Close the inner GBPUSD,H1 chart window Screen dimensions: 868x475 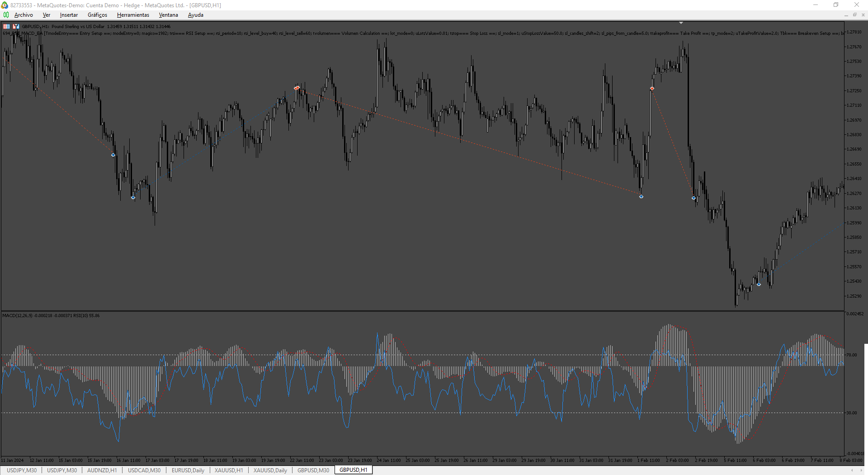(x=863, y=15)
